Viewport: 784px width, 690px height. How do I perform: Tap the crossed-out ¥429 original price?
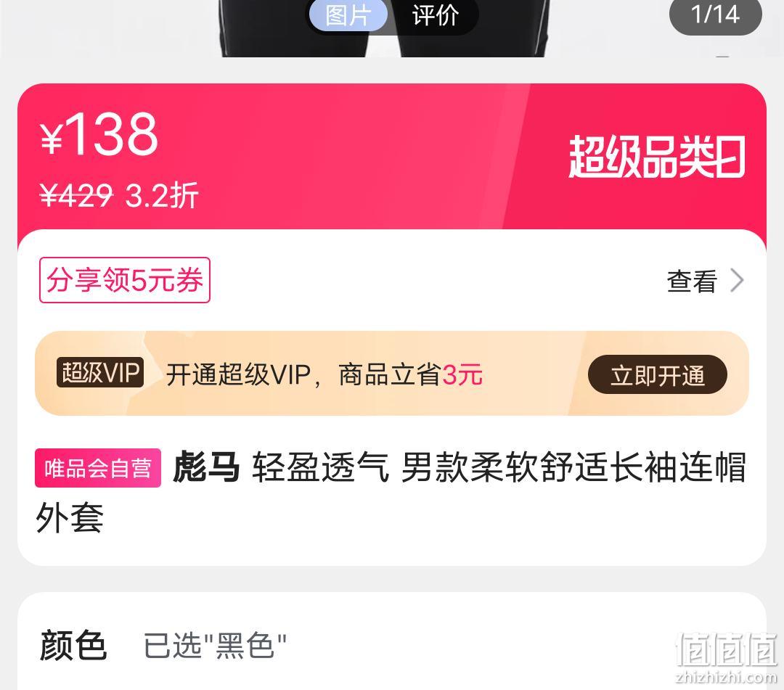click(x=76, y=195)
